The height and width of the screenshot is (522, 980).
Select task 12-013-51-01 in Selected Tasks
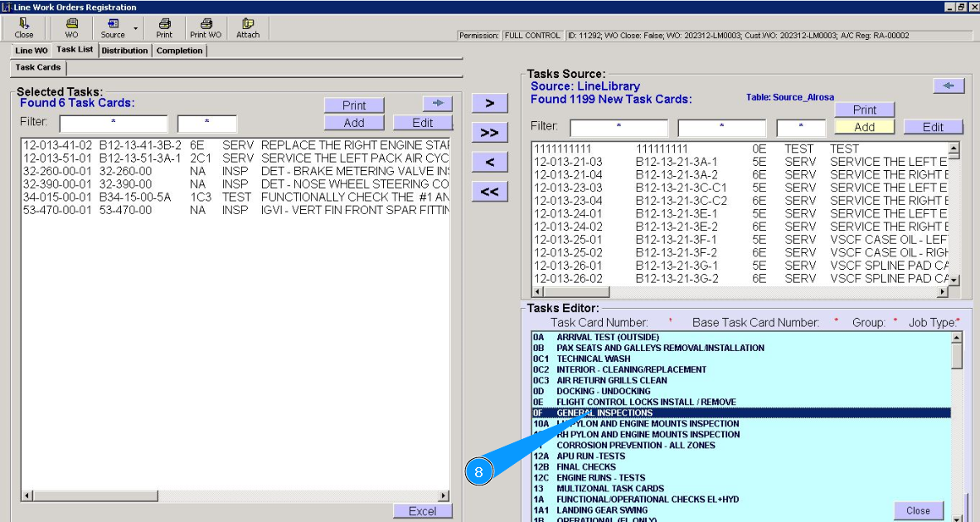235,159
